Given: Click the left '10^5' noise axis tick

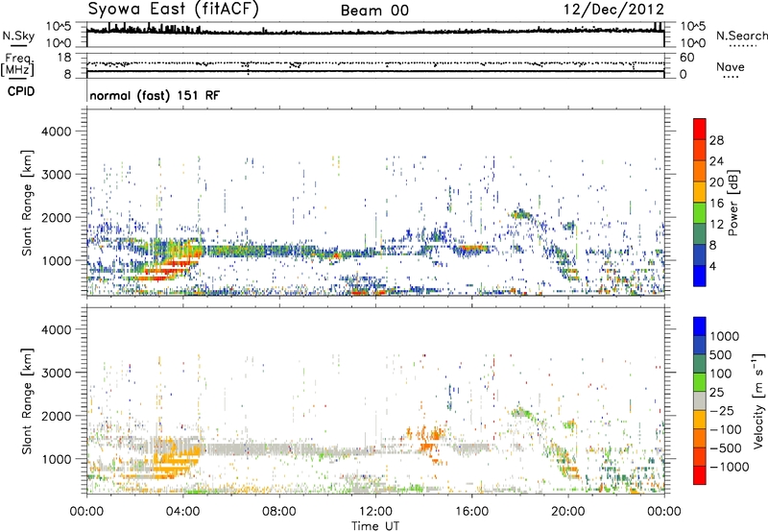Looking at the screenshot, I should point(58,27).
